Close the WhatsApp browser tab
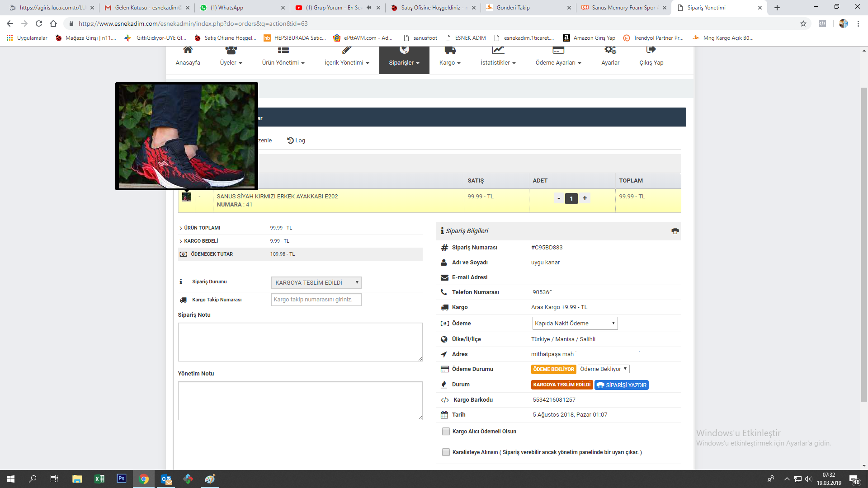This screenshot has height=488, width=868. [283, 8]
